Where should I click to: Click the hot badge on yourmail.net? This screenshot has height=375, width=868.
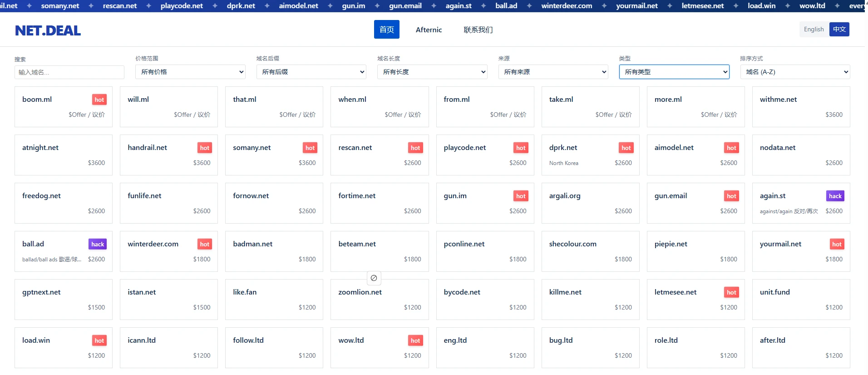click(x=836, y=244)
